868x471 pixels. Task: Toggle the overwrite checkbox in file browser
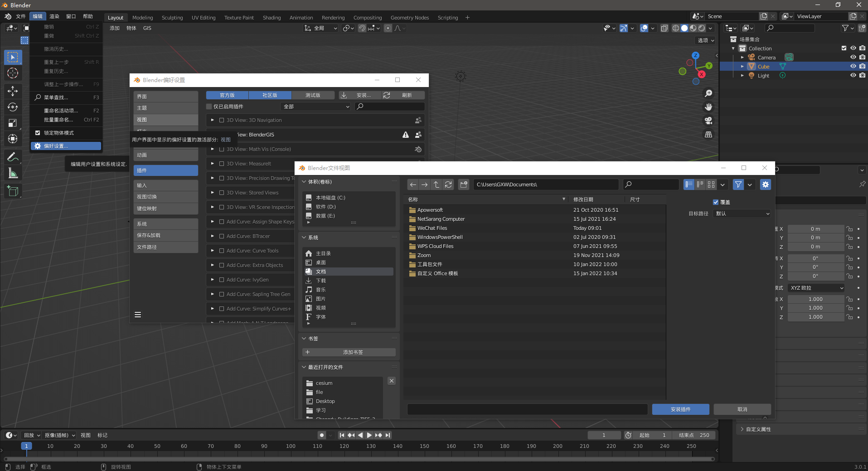tap(716, 202)
